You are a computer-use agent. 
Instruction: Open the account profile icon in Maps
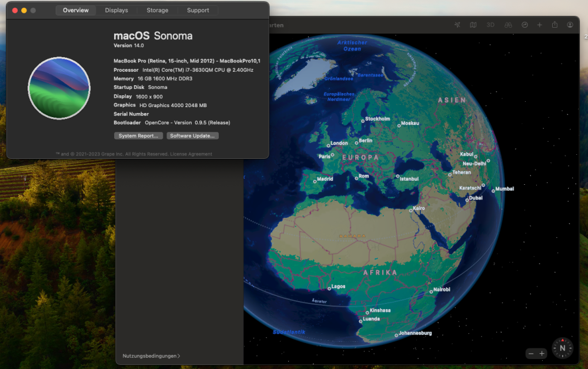click(570, 25)
